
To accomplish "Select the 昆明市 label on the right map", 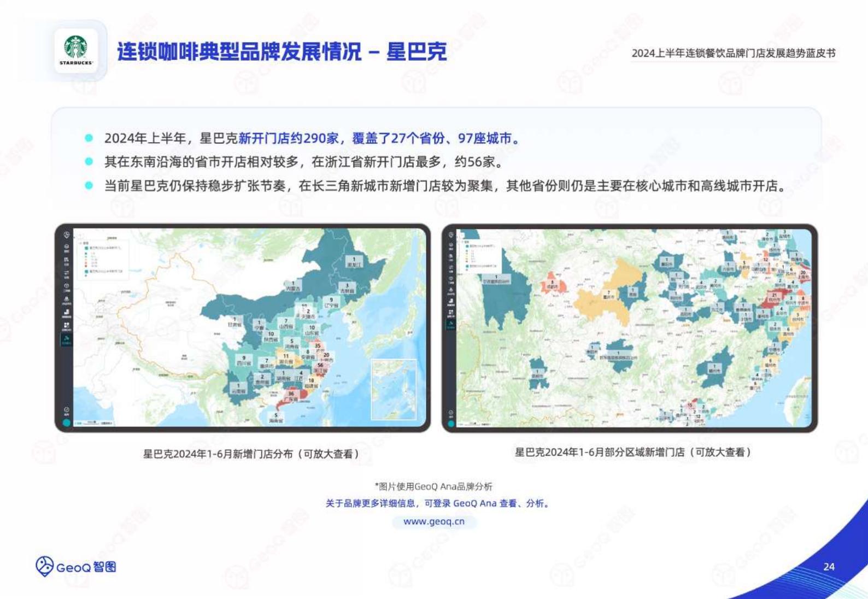I will pos(537,374).
